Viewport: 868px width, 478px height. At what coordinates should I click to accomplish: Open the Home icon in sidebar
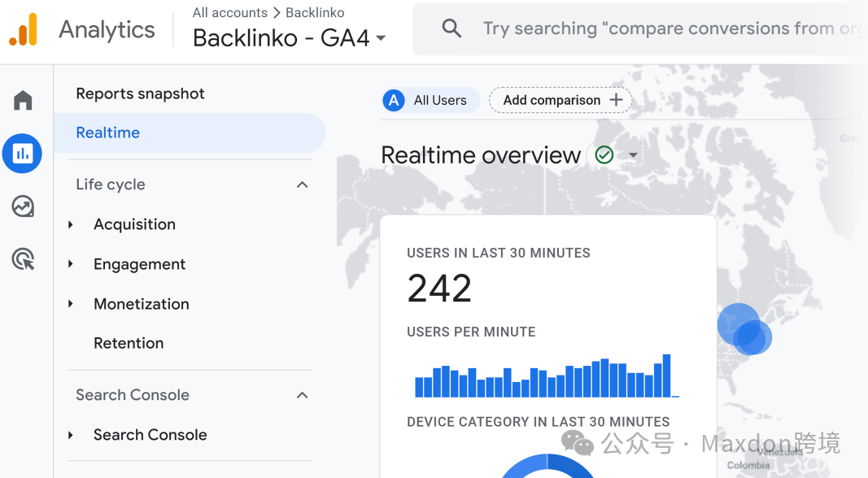(23, 101)
